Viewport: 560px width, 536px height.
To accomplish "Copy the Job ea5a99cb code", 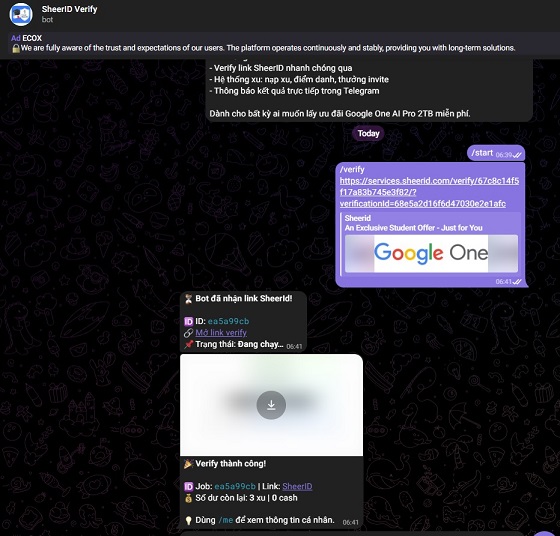I will point(235,486).
